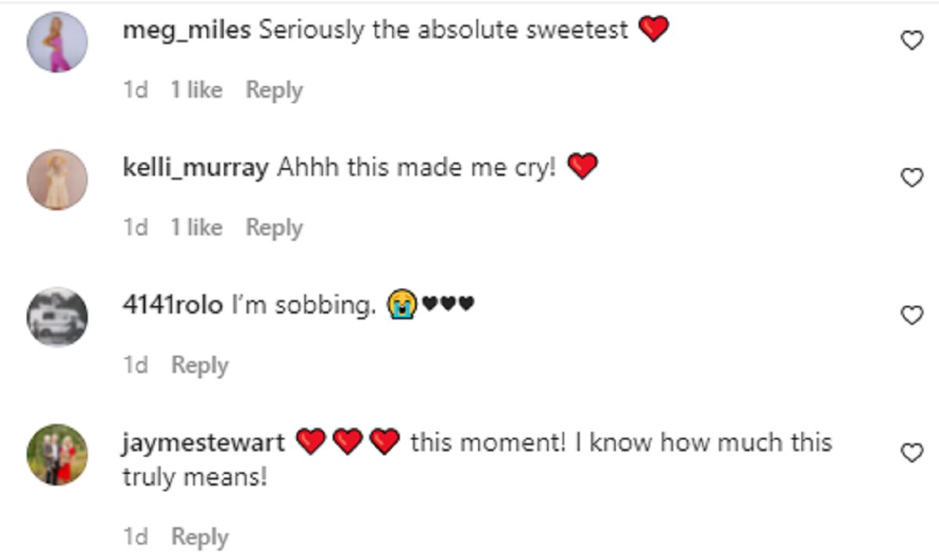939x560 pixels.
Task: Heart jaymestewart's comment
Action: point(912,453)
